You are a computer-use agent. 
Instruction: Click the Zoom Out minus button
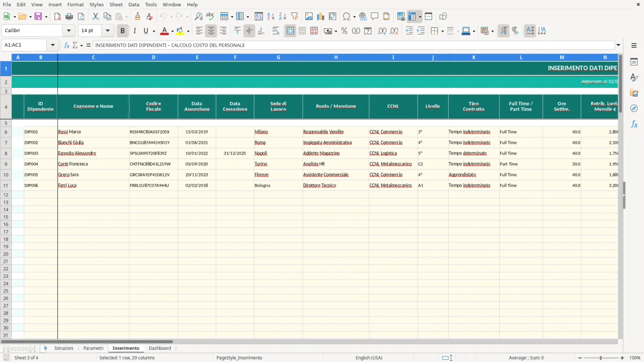point(580,358)
